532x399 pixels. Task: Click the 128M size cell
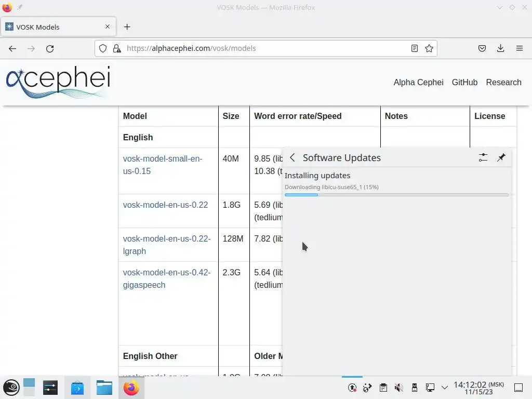click(x=233, y=239)
